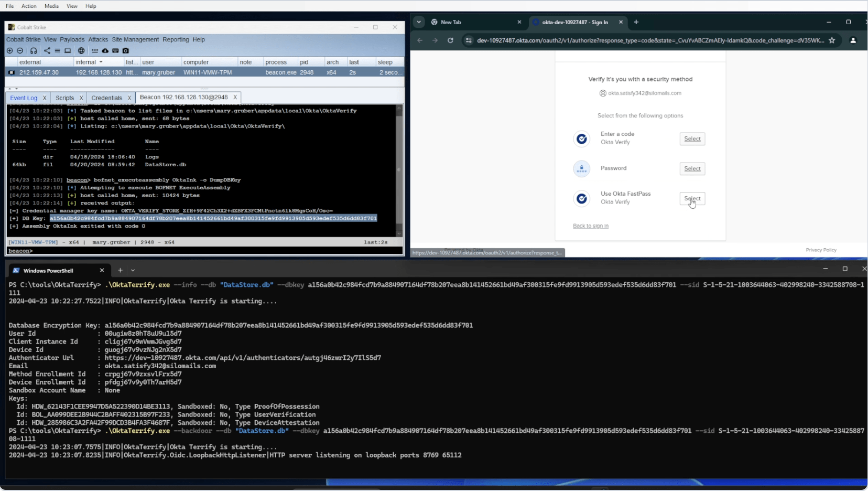This screenshot has height=491, width=868.
Task: Open the Help menu in Cobalt Strike
Action: tap(199, 39)
